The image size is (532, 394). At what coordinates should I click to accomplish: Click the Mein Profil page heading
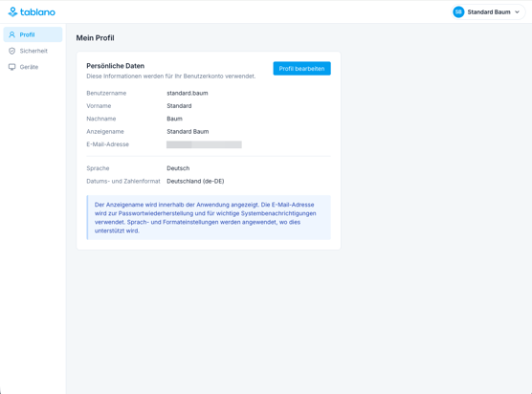click(x=95, y=38)
